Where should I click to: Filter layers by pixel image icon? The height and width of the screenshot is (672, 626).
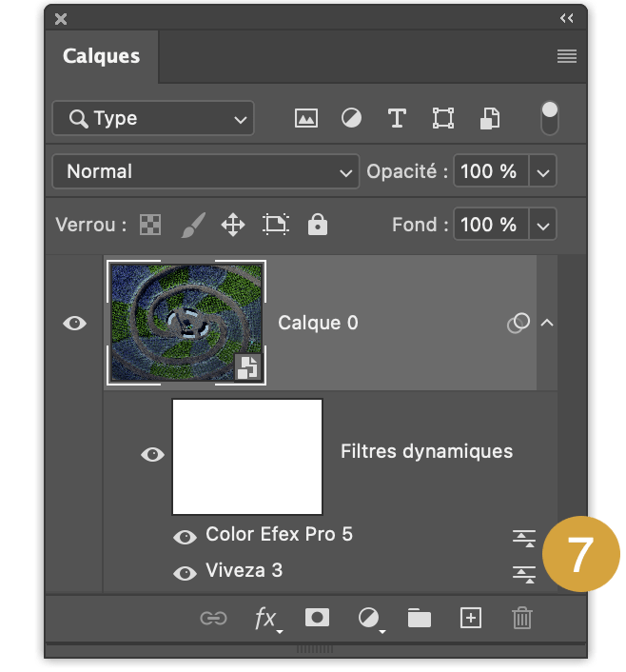point(306,118)
